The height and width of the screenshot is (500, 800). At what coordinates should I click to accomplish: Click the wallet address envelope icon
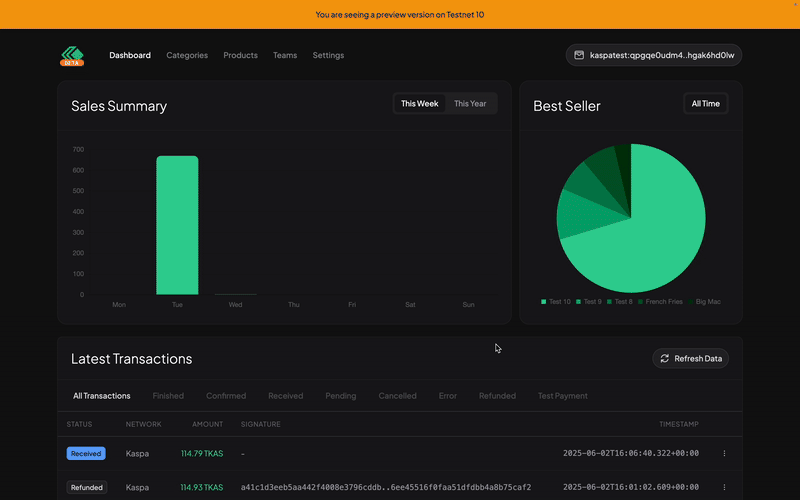(579, 55)
